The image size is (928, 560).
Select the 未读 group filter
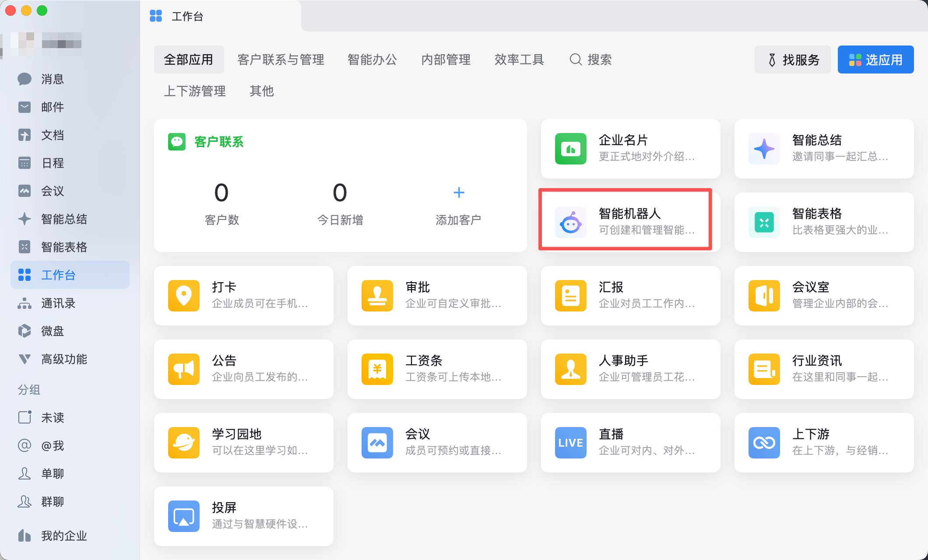coord(53,418)
